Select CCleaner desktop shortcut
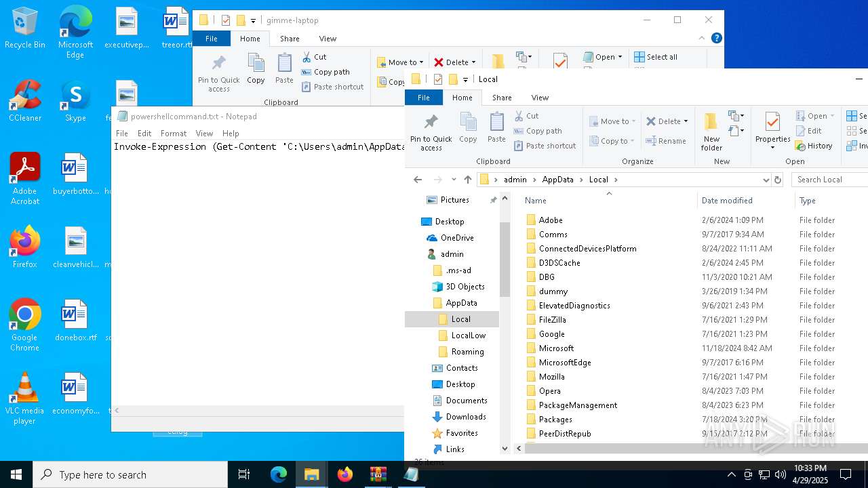The image size is (868, 488). (x=24, y=102)
